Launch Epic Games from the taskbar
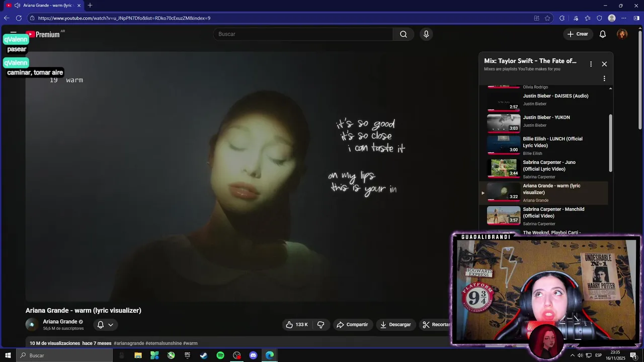The width and height of the screenshot is (644, 362). pyautogui.click(x=187, y=355)
